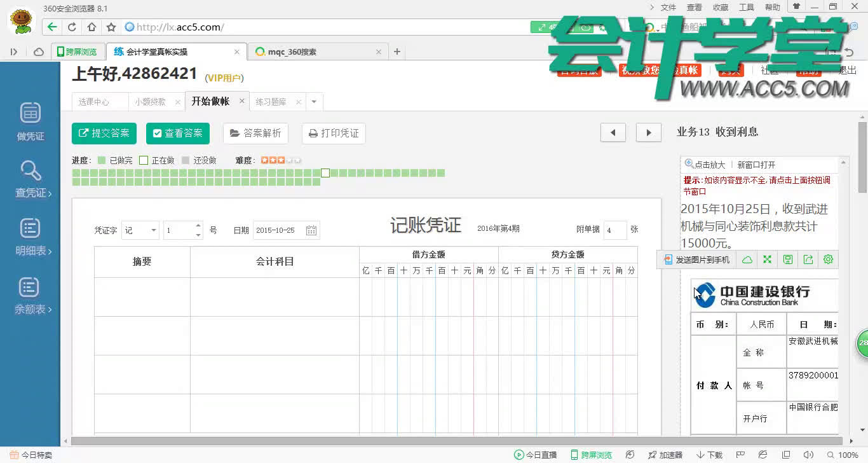Click the 提交答案 button
This screenshot has height=463, width=868.
coord(104,134)
